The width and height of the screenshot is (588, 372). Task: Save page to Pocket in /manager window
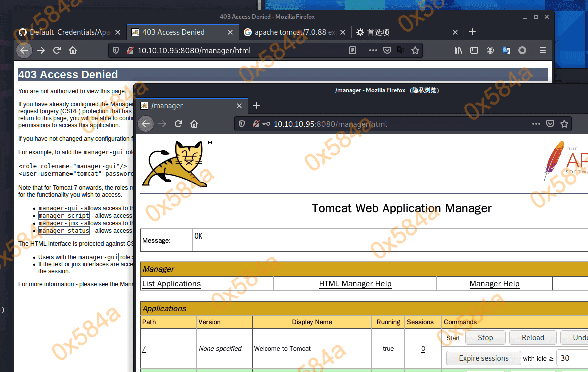[x=550, y=124]
